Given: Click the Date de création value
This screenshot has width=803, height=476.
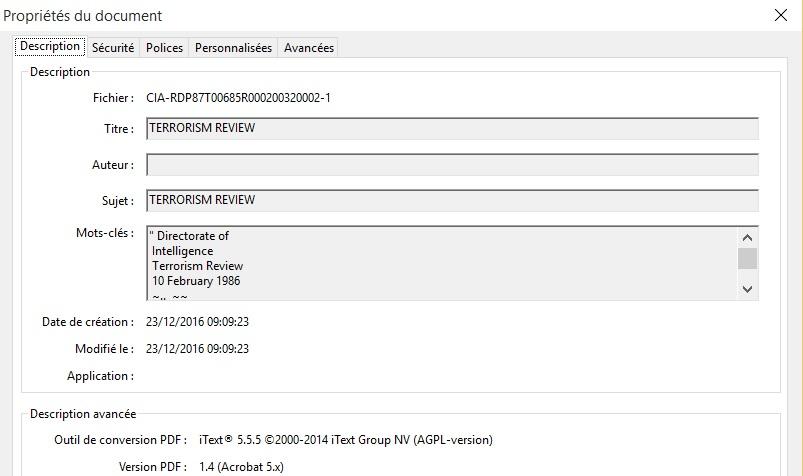Looking at the screenshot, I should (197, 322).
